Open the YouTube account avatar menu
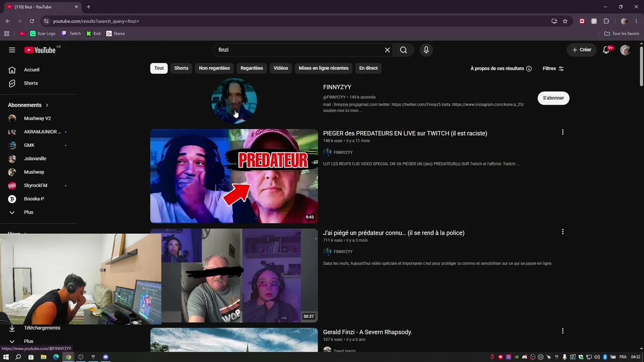The width and height of the screenshot is (644, 362). [625, 50]
